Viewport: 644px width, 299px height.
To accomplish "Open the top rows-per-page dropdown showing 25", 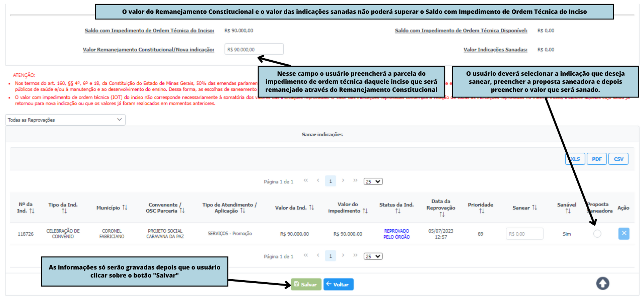I will 373,181.
